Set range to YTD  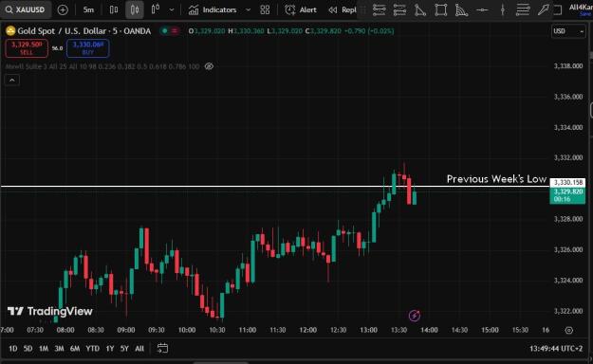(x=92, y=349)
